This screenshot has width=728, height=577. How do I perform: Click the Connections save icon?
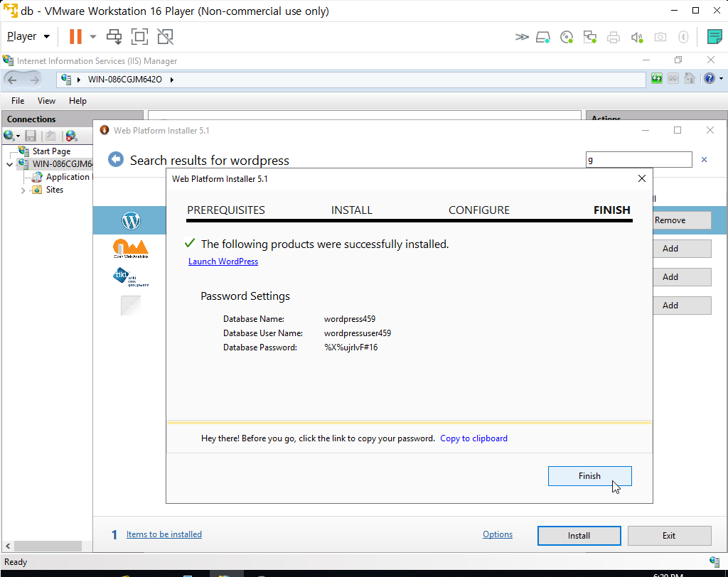[x=31, y=136]
